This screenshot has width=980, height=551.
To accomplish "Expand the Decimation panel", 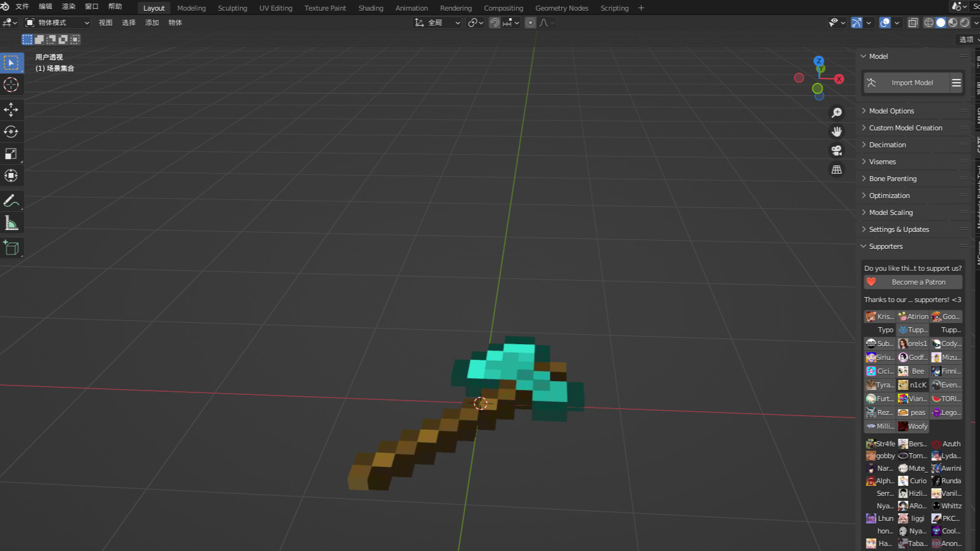I will pos(887,145).
